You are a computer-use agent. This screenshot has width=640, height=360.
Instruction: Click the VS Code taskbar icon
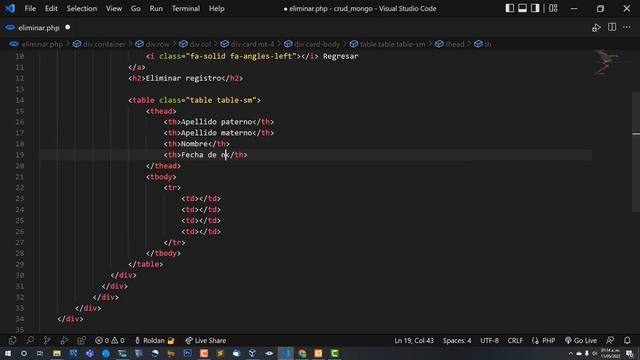point(285,353)
